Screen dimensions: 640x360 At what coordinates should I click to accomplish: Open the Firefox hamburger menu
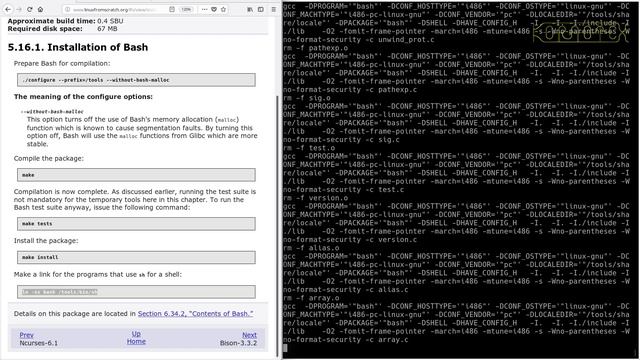(273, 9)
